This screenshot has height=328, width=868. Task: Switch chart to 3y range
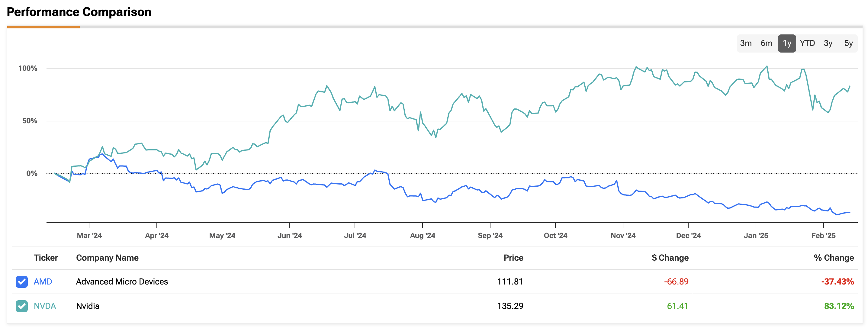pos(828,43)
